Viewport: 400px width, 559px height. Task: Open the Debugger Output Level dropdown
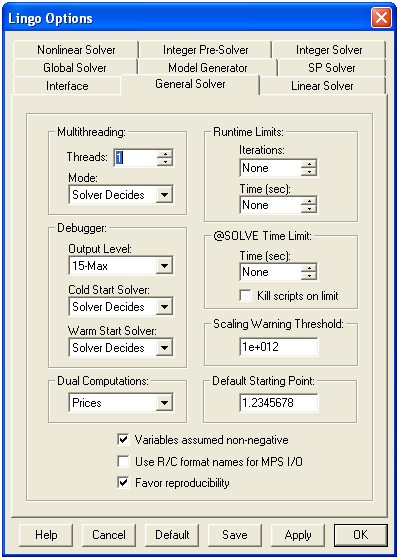[x=164, y=266]
